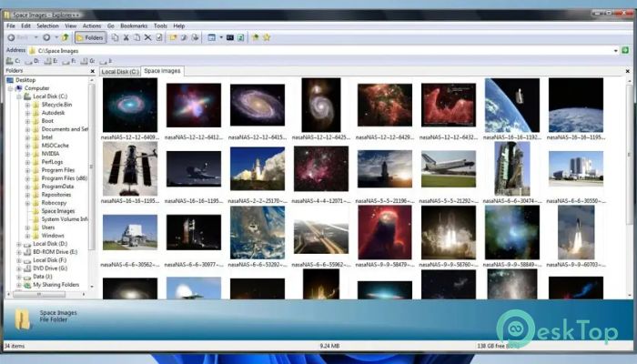This screenshot has width=637, height=364.
Task: Switch to the D: drive button
Action: 32,61
